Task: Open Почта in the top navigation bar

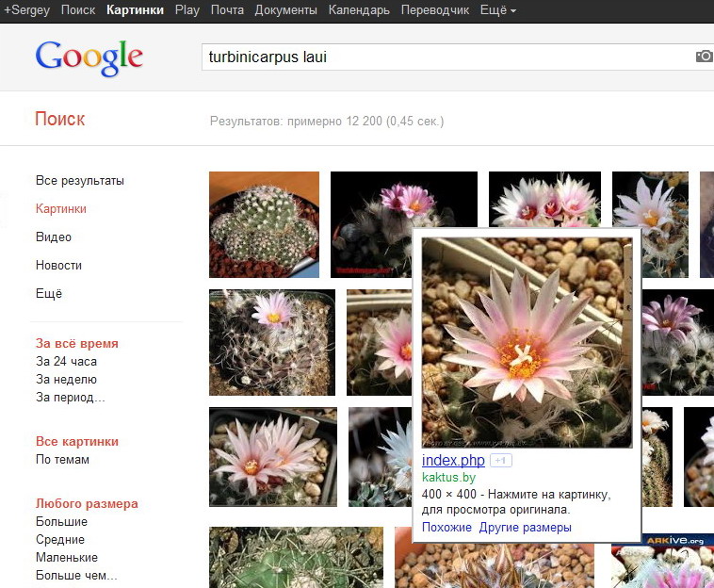Action: pos(227,10)
